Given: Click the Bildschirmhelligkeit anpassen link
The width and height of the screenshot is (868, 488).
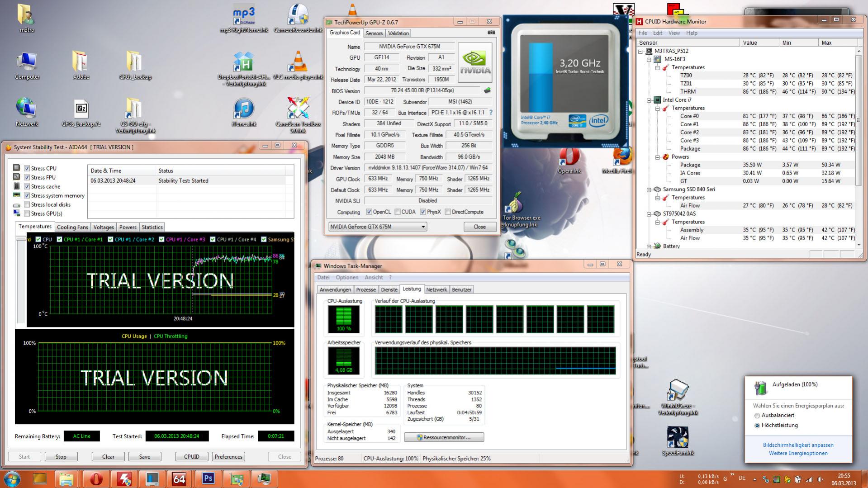Looking at the screenshot, I should click(798, 445).
